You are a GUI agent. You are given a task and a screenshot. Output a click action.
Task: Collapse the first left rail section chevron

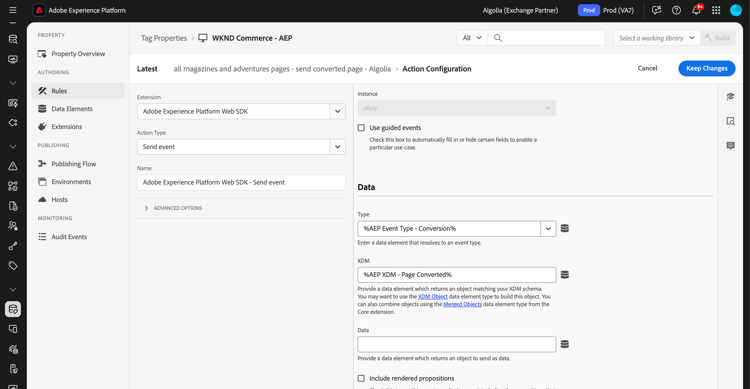coord(13,83)
